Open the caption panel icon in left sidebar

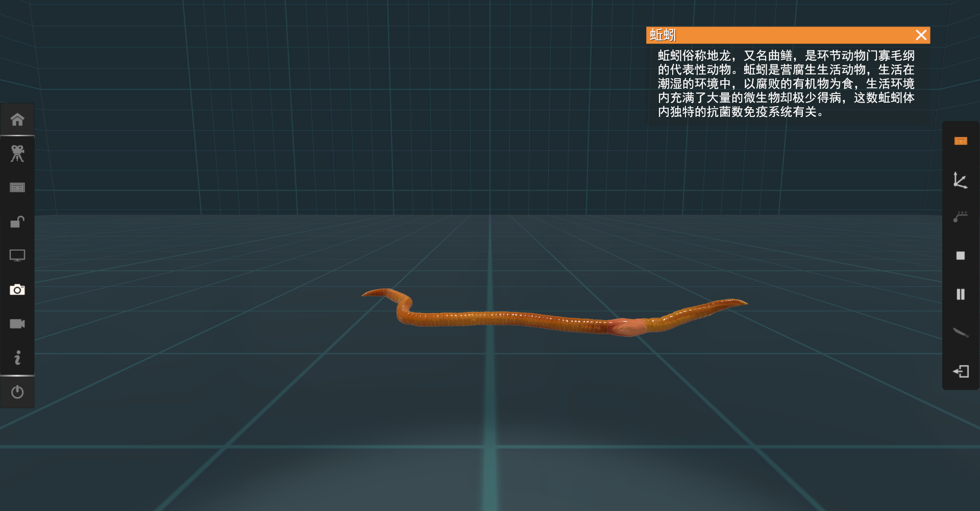pos(17,187)
